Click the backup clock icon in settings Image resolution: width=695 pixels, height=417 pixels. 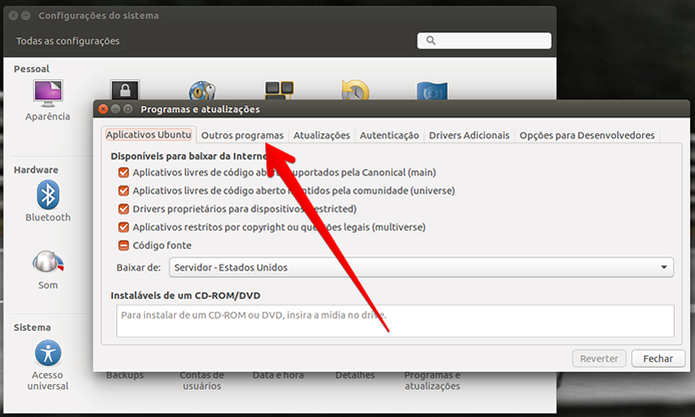tap(355, 90)
